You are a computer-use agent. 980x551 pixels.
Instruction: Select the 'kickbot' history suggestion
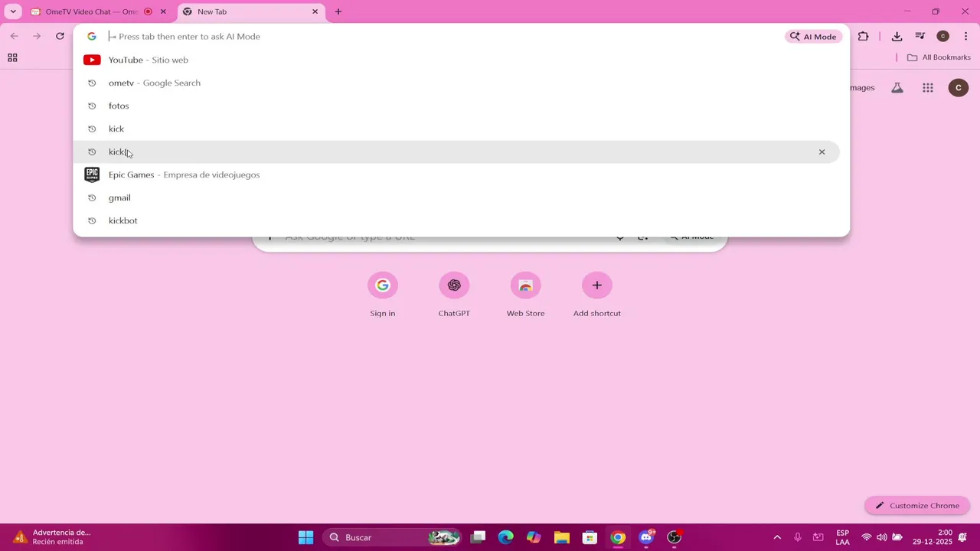pos(461,220)
